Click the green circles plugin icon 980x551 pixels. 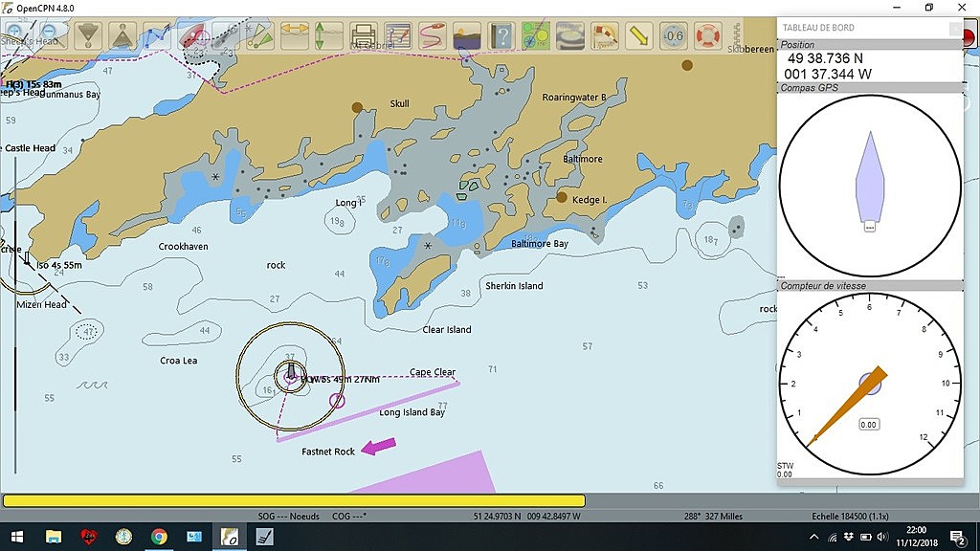click(x=536, y=35)
